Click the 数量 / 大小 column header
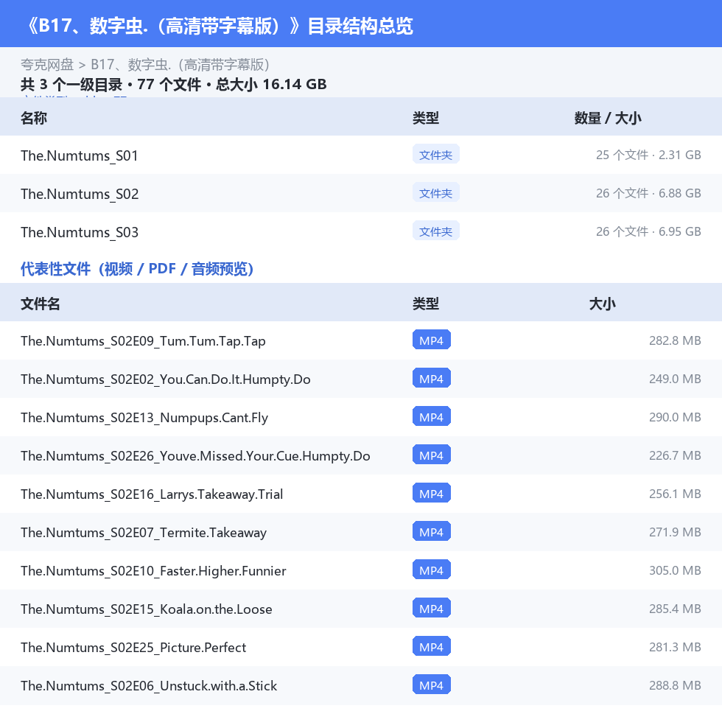 (x=608, y=118)
